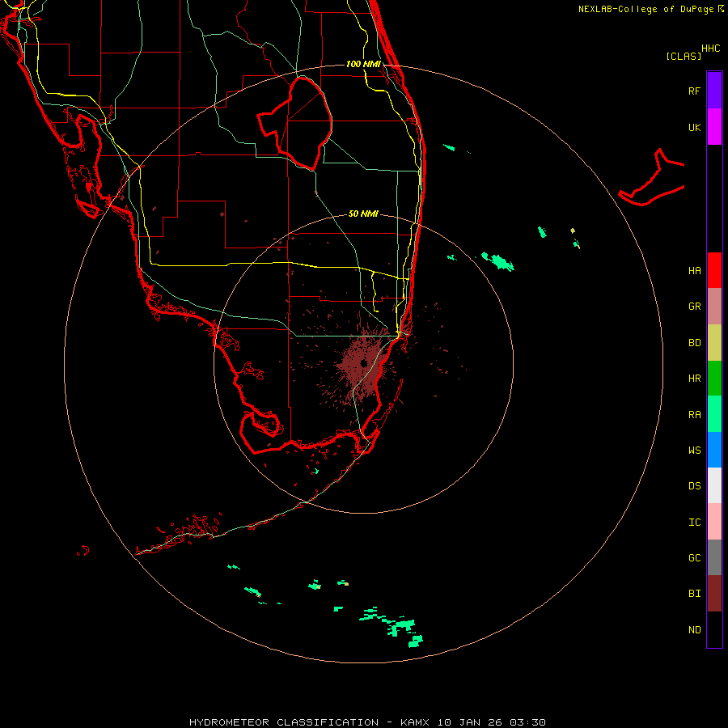This screenshot has width=728, height=728.
Task: Click the ND black legend swatch
Action: [714, 629]
